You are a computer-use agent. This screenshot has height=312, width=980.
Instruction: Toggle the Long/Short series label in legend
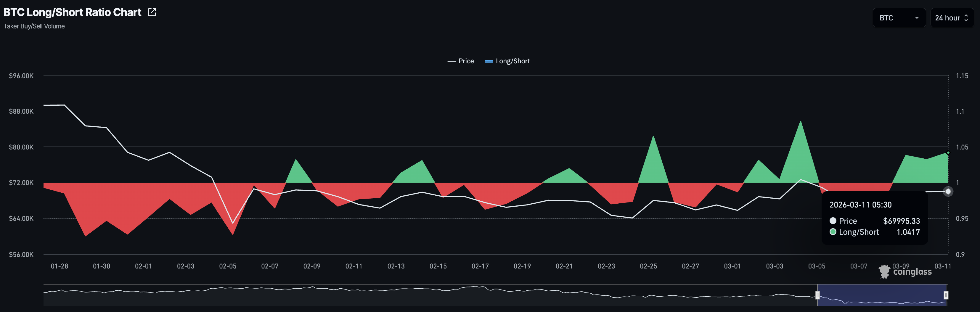tap(513, 61)
